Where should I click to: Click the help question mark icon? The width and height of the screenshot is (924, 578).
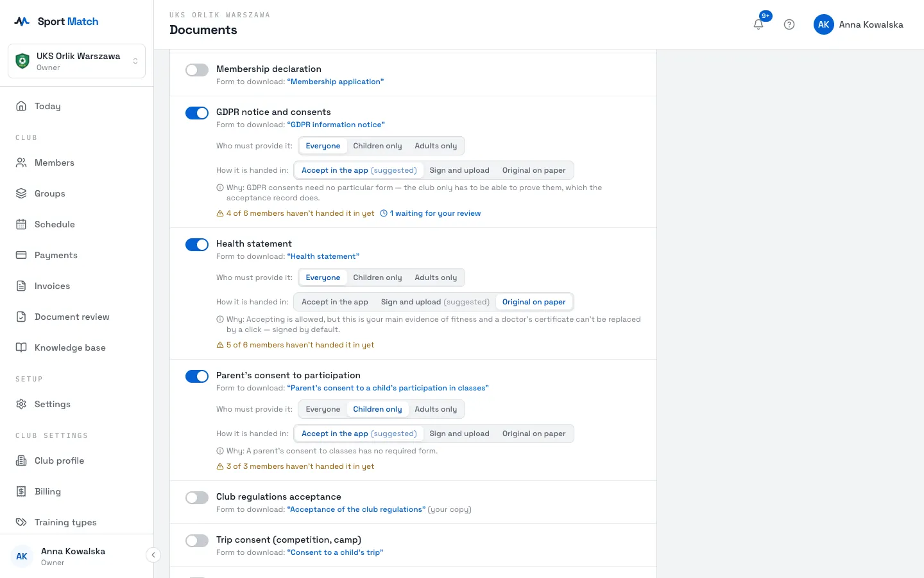coord(789,24)
